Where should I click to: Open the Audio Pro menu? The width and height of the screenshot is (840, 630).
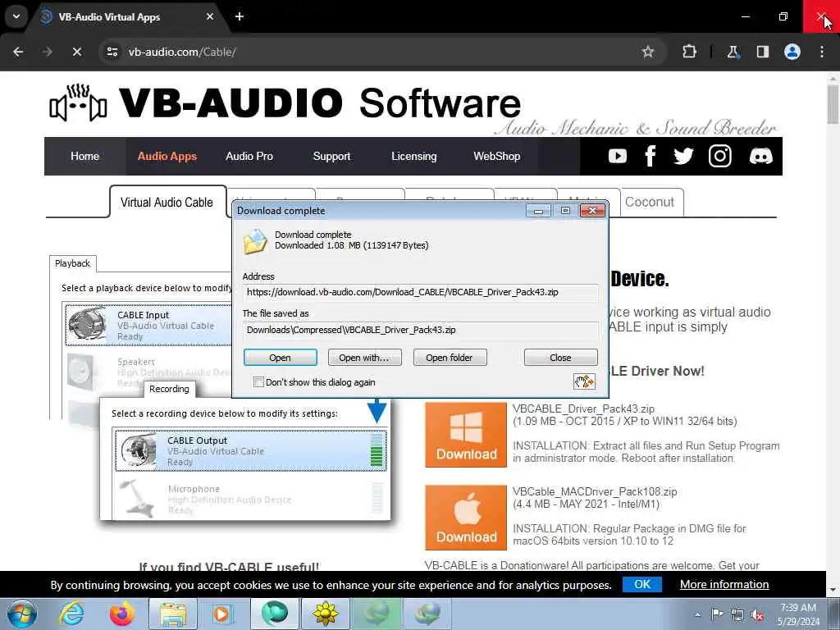[x=249, y=156]
